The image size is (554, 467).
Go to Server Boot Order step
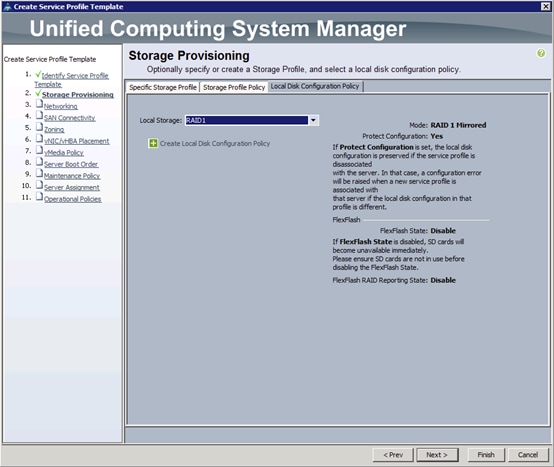coord(71,164)
